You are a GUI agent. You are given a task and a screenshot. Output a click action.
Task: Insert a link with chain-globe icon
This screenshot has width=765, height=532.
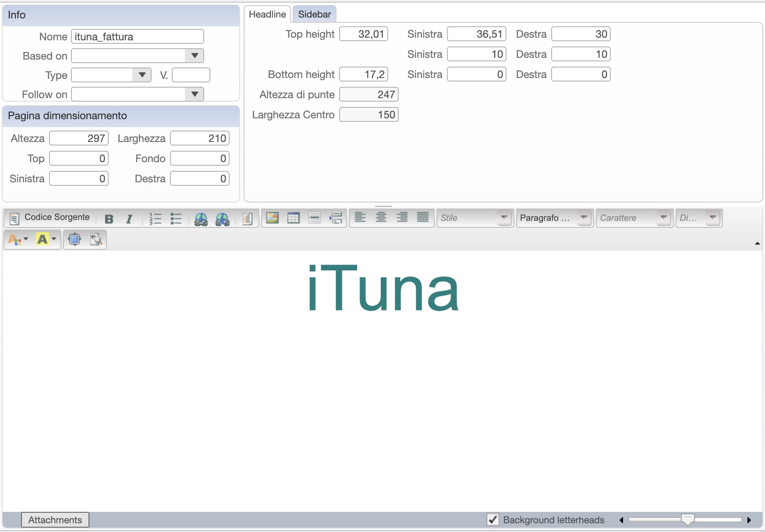(201, 219)
